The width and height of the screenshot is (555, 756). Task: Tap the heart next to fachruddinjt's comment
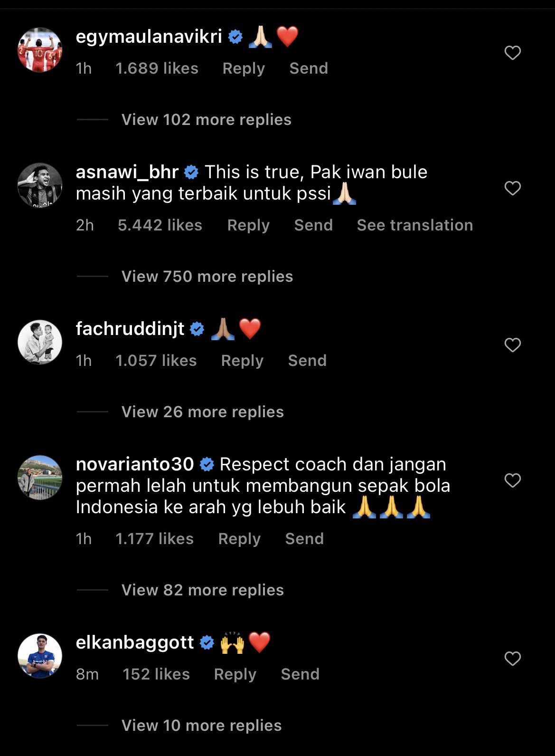512,345
